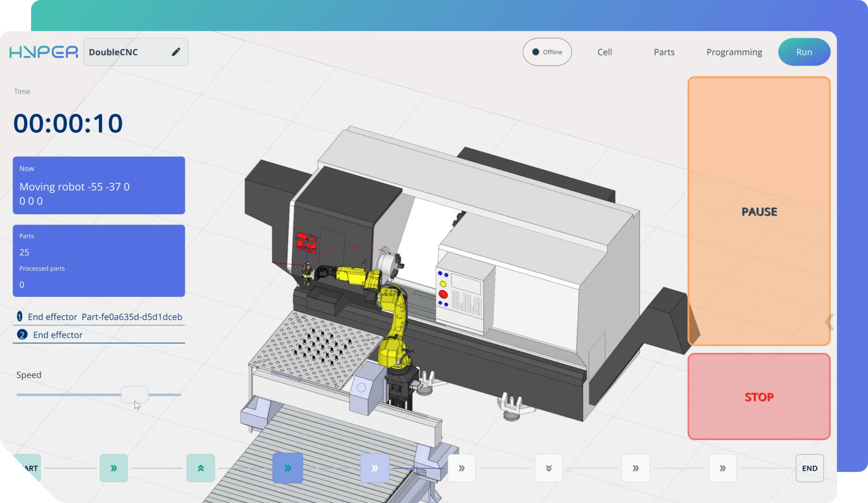Click the Speed slider handle
The image size is (868, 503).
[135, 394]
